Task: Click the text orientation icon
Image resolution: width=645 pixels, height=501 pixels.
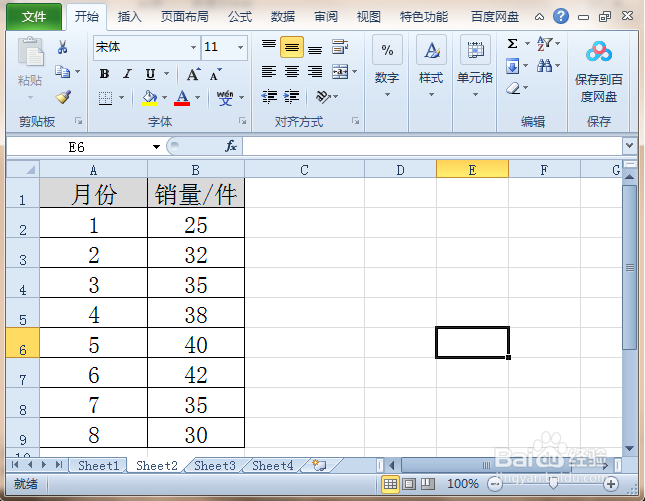Action: point(323,97)
